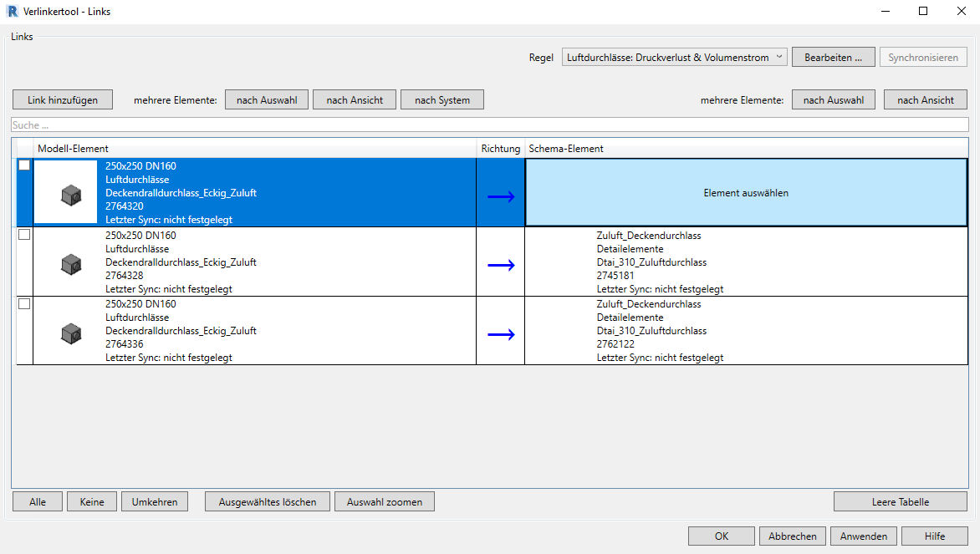The height and width of the screenshot is (554, 980).
Task: Toggle direction arrow for element 2764328 row
Action: (x=501, y=265)
